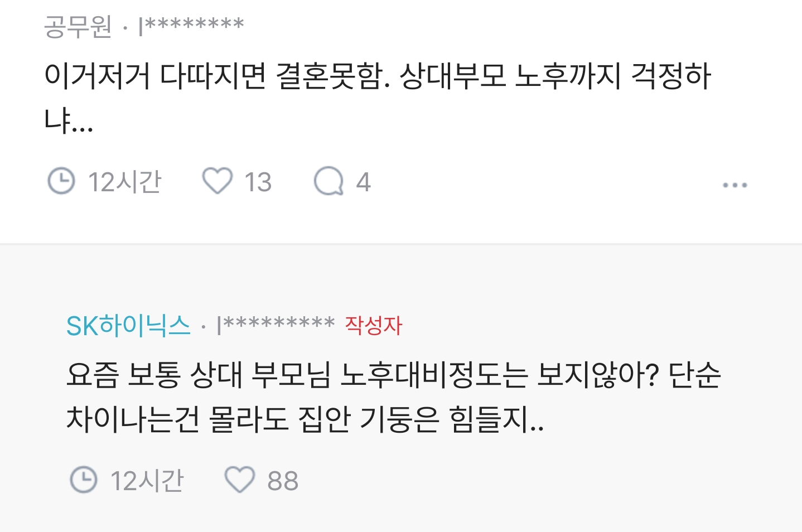The width and height of the screenshot is (802, 532).
Task: Open more options for 공무원's comment
Action: (735, 184)
